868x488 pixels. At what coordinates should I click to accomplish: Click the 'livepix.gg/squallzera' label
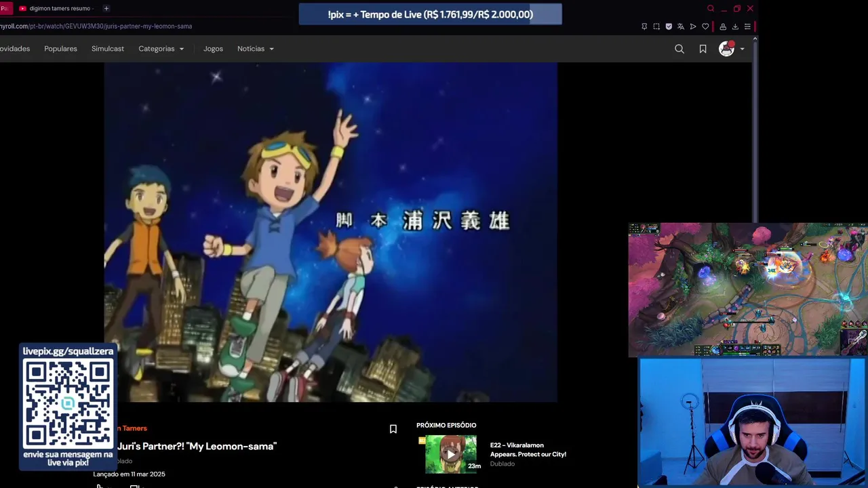68,351
